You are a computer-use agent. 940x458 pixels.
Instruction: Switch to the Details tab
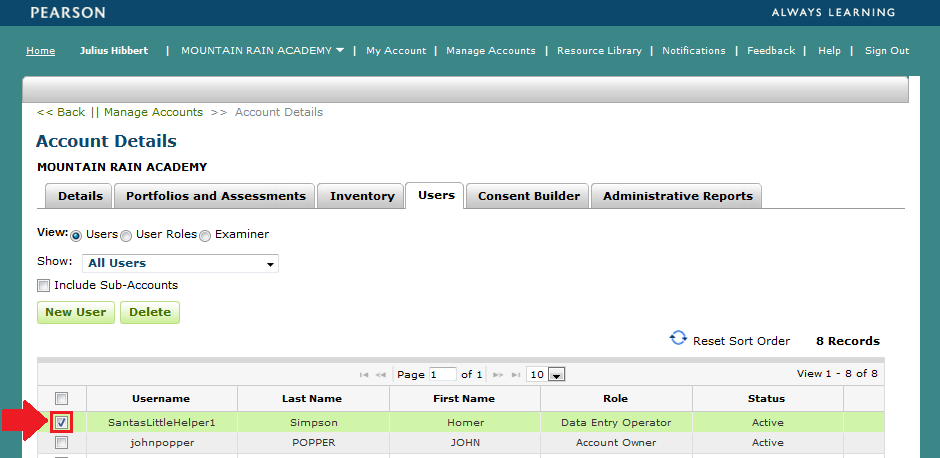80,196
